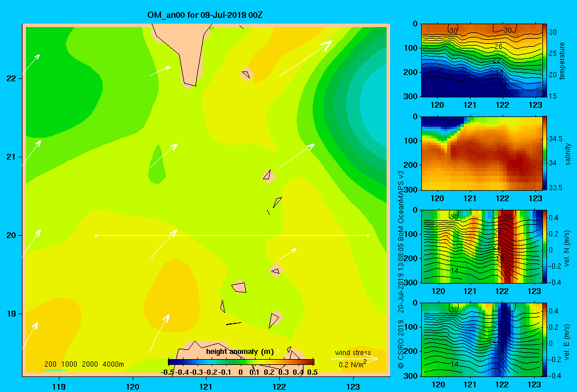
Task: Open the eastward velocity cross-section panel
Action: (482, 340)
